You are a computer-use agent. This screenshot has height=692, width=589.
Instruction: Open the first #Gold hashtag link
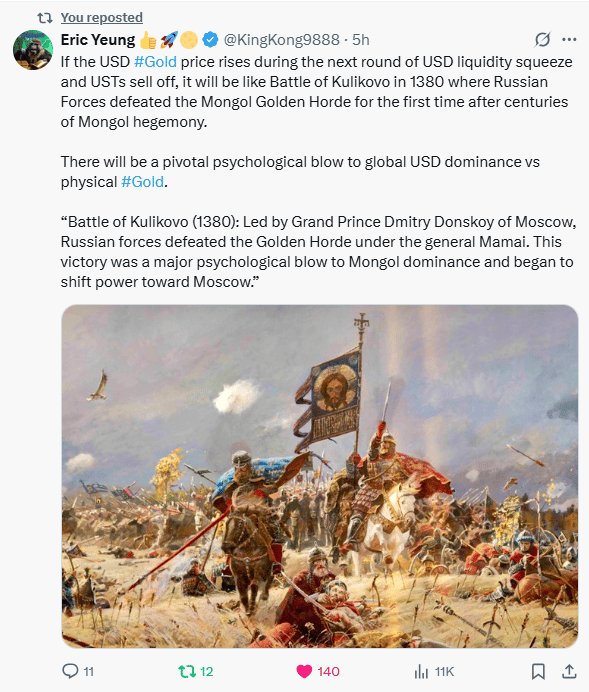pyautogui.click(x=155, y=62)
